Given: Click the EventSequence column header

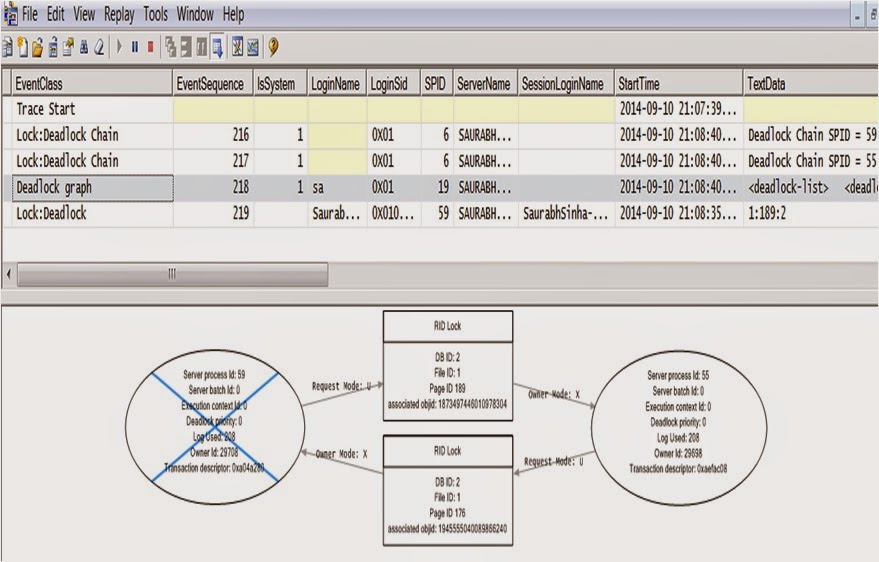Looking at the screenshot, I should (213, 84).
